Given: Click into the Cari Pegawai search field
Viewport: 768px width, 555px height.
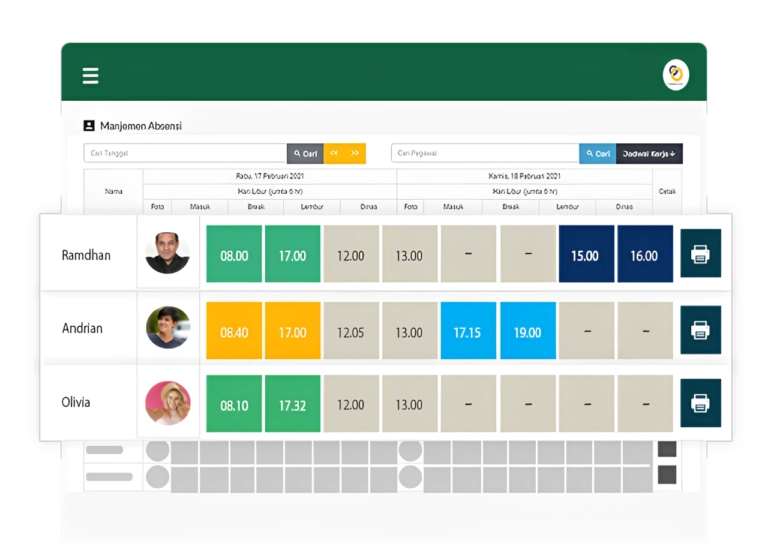Looking at the screenshot, I should point(485,153).
